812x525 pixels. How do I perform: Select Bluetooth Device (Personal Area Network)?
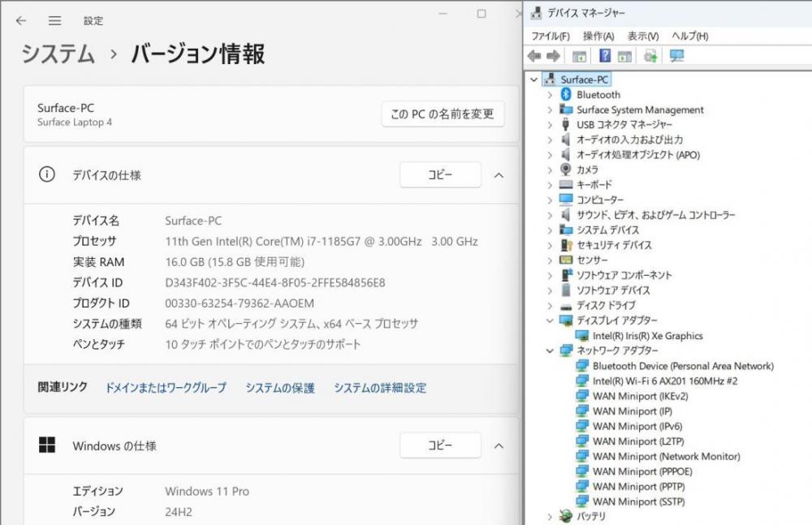click(x=683, y=365)
